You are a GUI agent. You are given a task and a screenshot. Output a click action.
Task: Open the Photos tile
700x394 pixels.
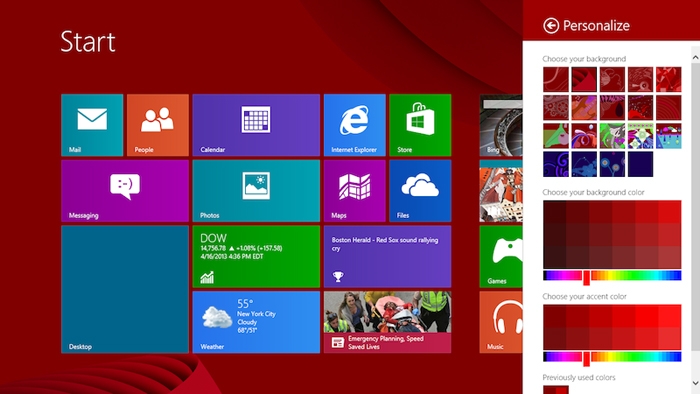click(x=256, y=191)
